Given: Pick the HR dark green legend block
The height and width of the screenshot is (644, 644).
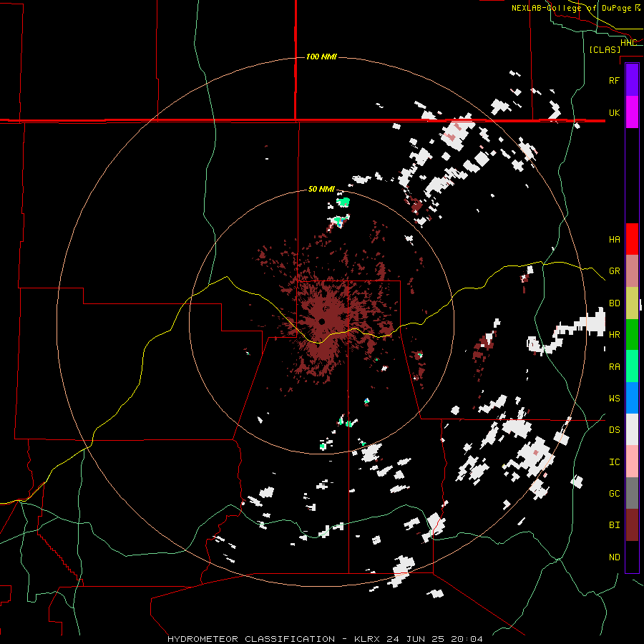Looking at the screenshot, I should (632, 335).
